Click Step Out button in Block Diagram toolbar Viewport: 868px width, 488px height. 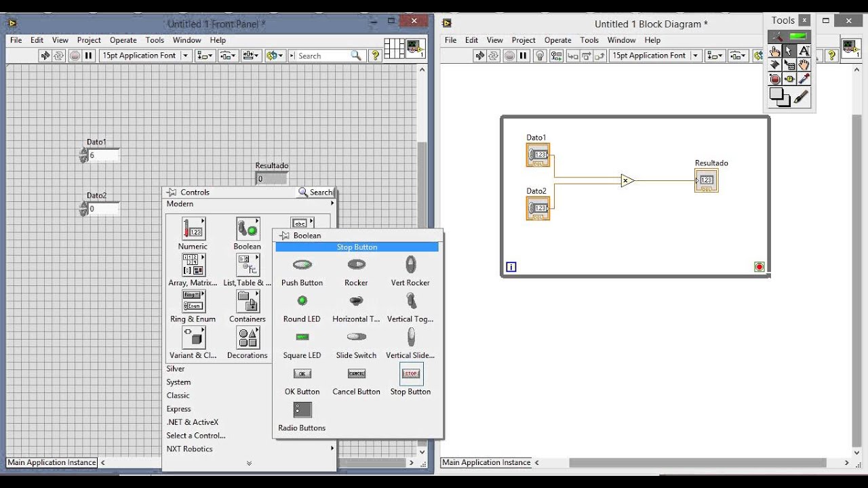tap(600, 56)
